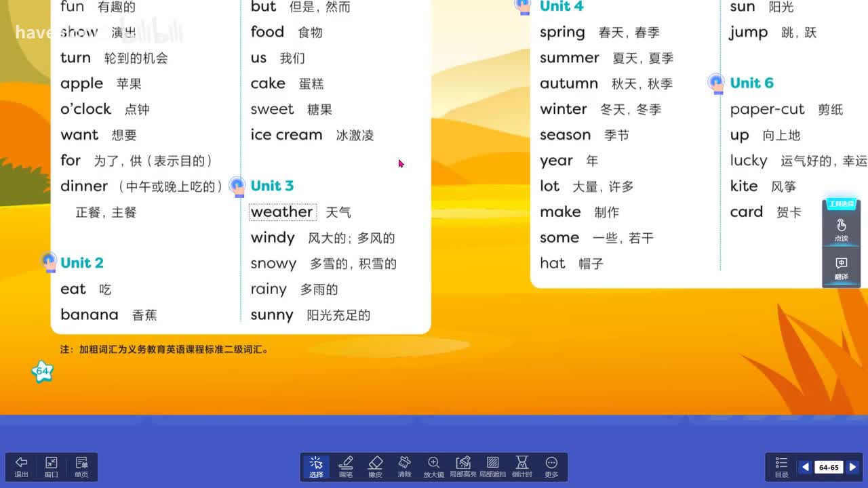
Task: Click the word o'clock
Action: pos(85,109)
